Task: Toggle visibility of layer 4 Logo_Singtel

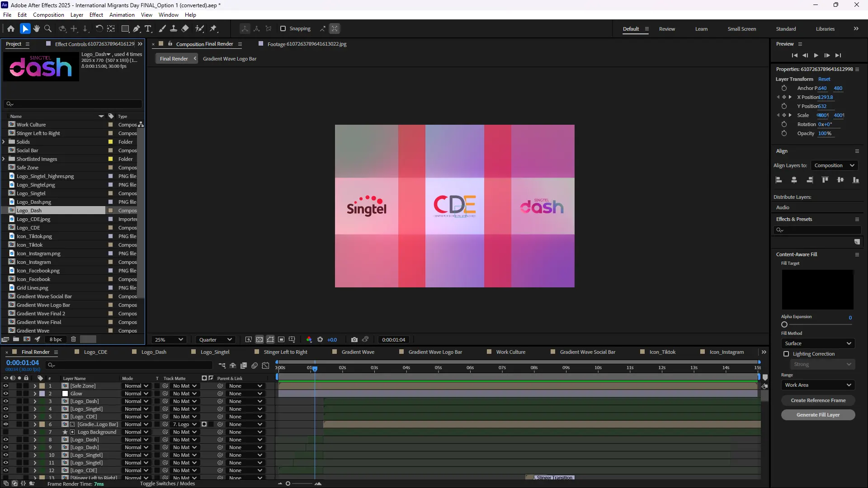Action: pyautogui.click(x=5, y=409)
